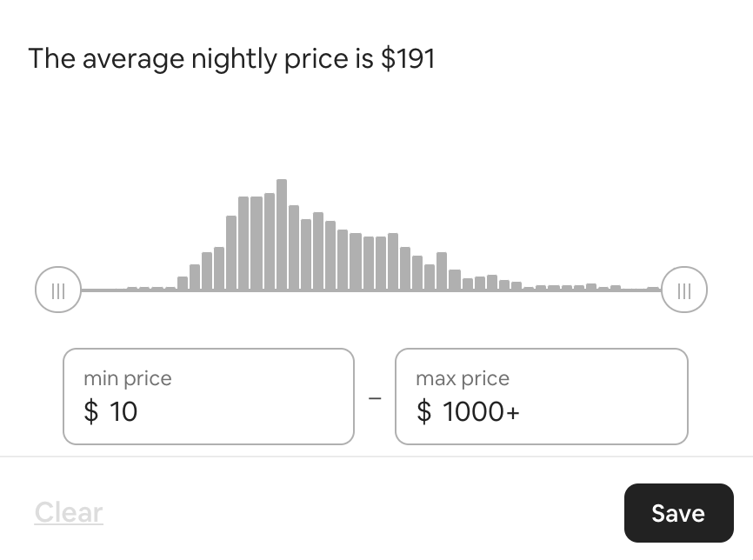
Task: Click the "1000+" value in max price
Action: pyautogui.click(x=481, y=411)
